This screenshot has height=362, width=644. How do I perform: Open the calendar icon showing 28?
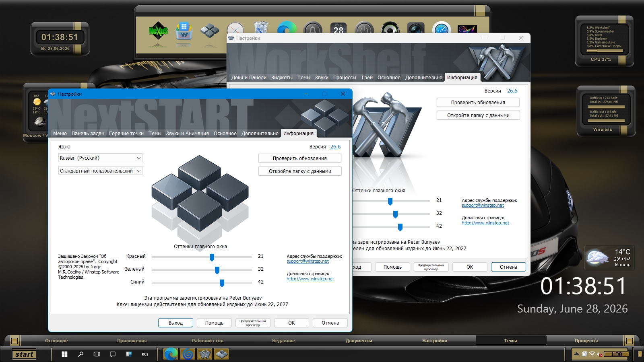(x=339, y=28)
